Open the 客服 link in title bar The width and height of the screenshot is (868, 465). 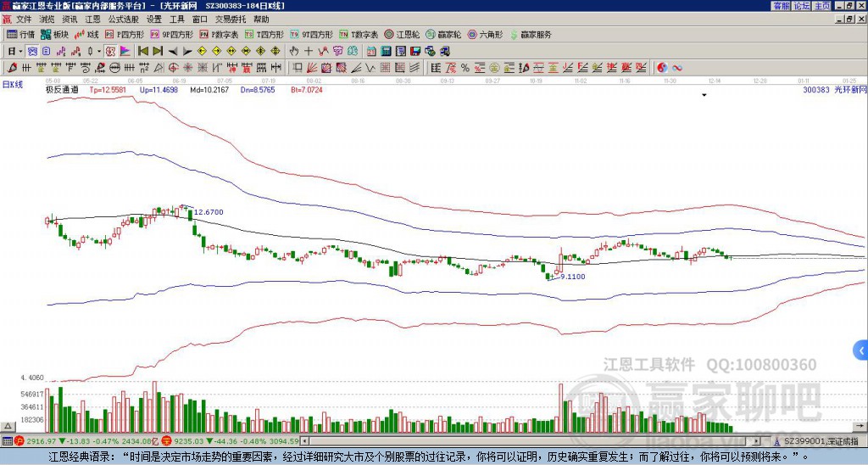coord(781,6)
